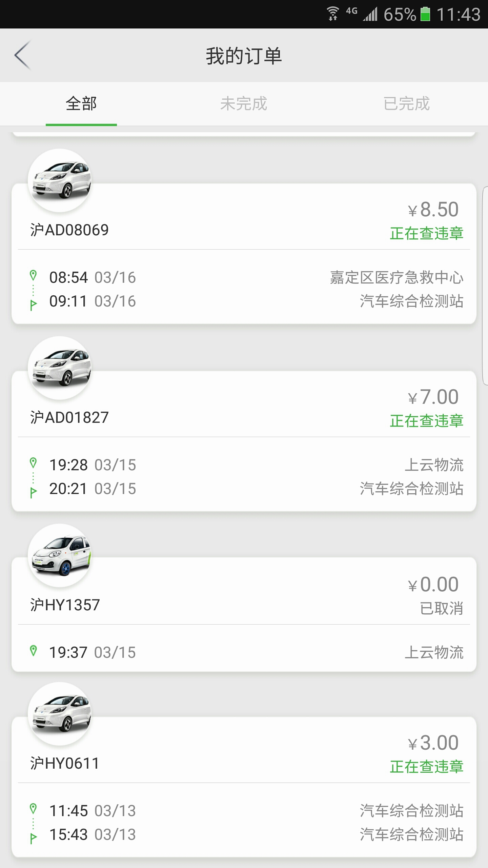Open the 正在查违章 status of the ¥8.50 order
This screenshot has height=868, width=488.
426,234
